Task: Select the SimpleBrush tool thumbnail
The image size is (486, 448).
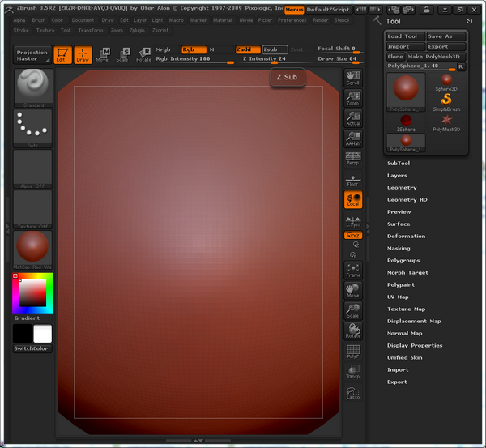Action: pyautogui.click(x=446, y=103)
